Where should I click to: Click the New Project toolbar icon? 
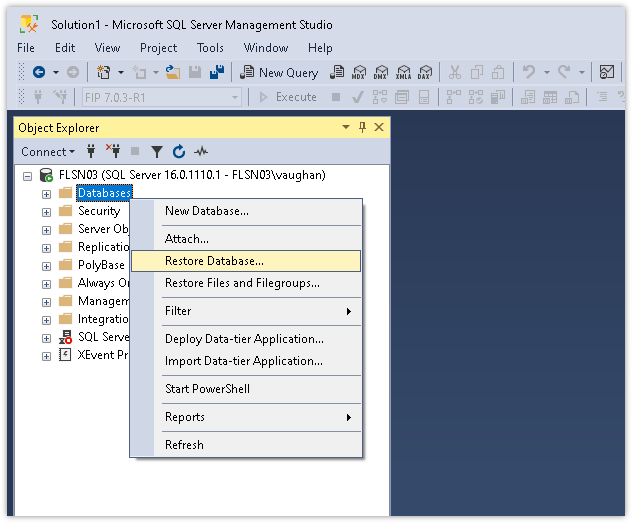104,73
